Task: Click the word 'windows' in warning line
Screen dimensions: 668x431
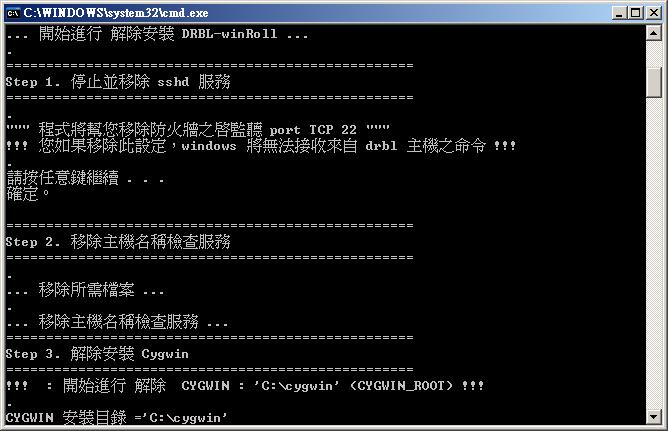Action: 209,146
